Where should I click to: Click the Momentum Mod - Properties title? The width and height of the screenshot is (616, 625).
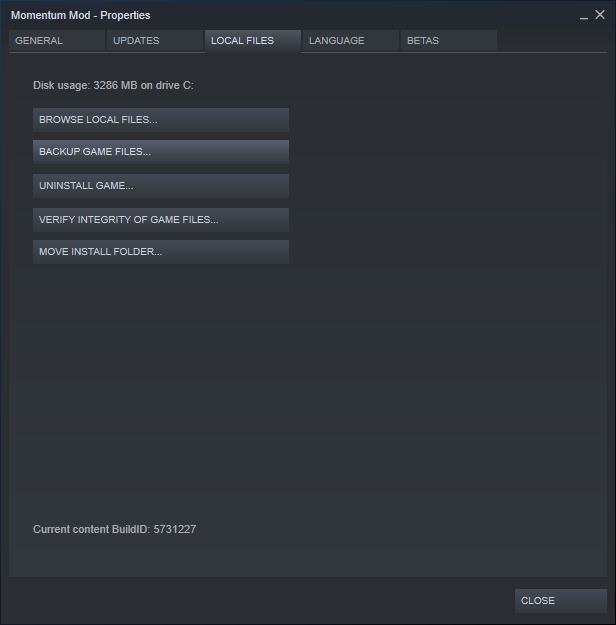81,15
